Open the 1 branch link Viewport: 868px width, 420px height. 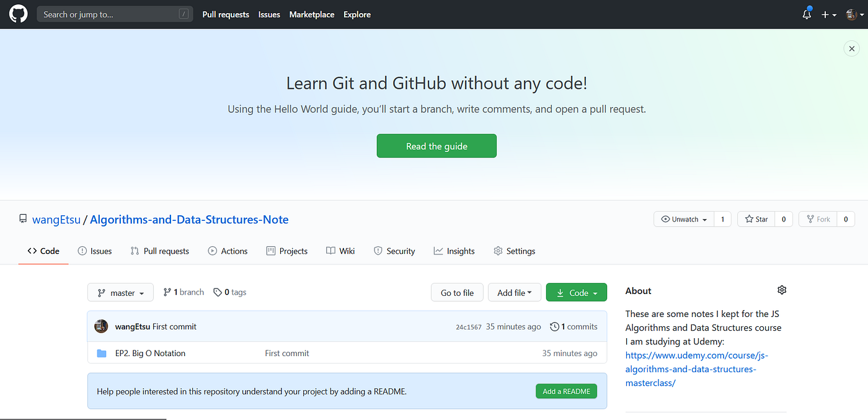(184, 292)
